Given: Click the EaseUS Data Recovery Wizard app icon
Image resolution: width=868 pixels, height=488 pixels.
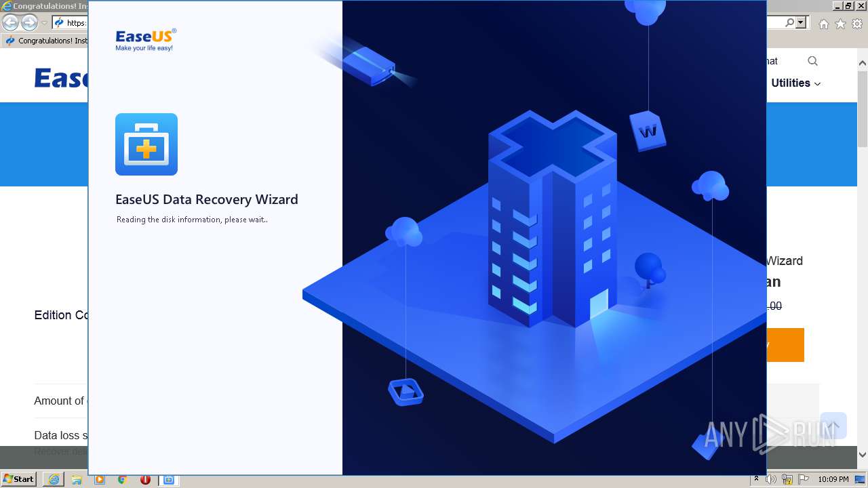Looking at the screenshot, I should (x=146, y=144).
